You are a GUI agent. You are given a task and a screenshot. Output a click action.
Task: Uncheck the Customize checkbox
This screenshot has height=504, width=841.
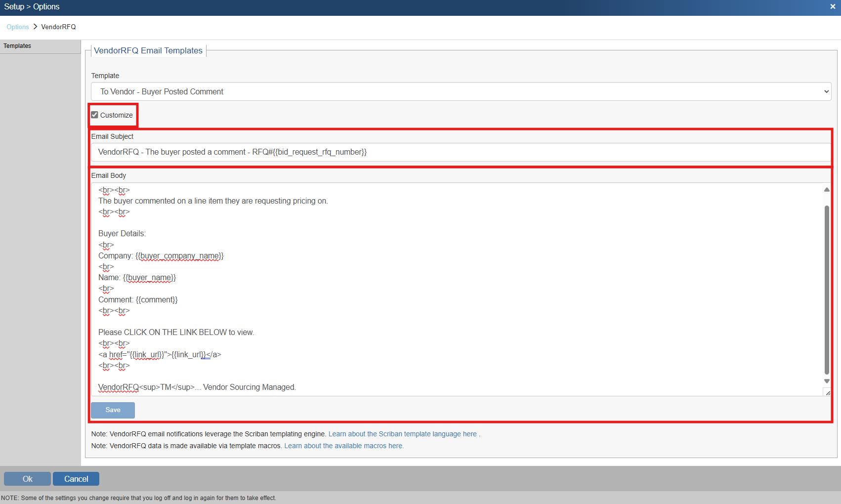pyautogui.click(x=95, y=115)
